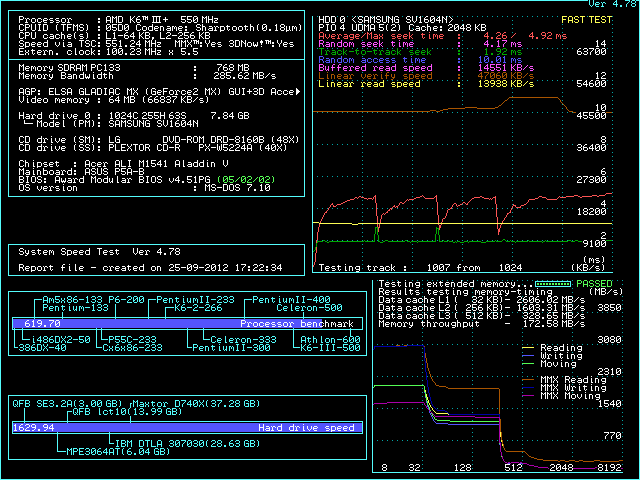Select the MPE3064AT(6.04 GB) drive reference
Image resolution: width=640 pixels, height=480 pixels.
click(x=118, y=452)
